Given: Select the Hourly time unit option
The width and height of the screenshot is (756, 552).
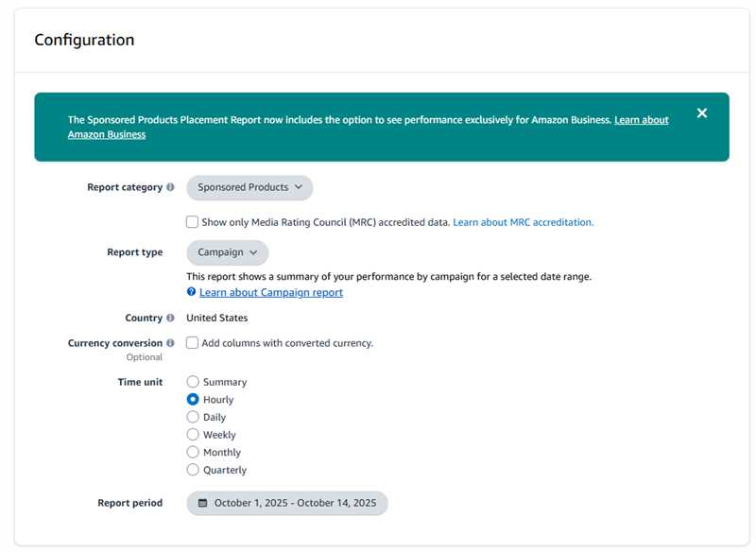Looking at the screenshot, I should [193, 400].
